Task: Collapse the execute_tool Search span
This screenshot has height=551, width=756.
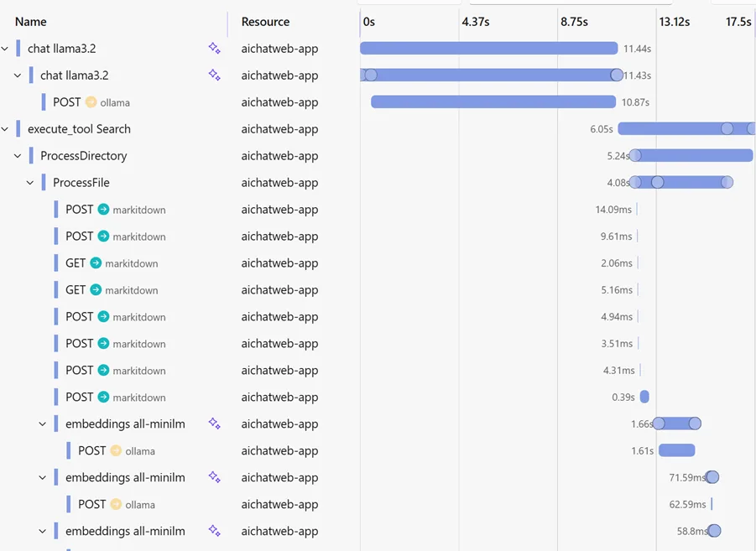Action: pos(5,129)
